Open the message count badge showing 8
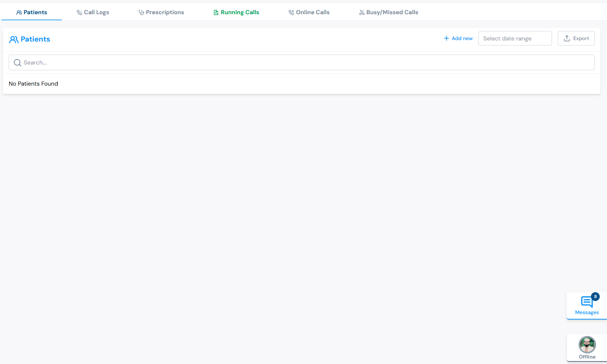The width and height of the screenshot is (607, 364). [x=595, y=297]
